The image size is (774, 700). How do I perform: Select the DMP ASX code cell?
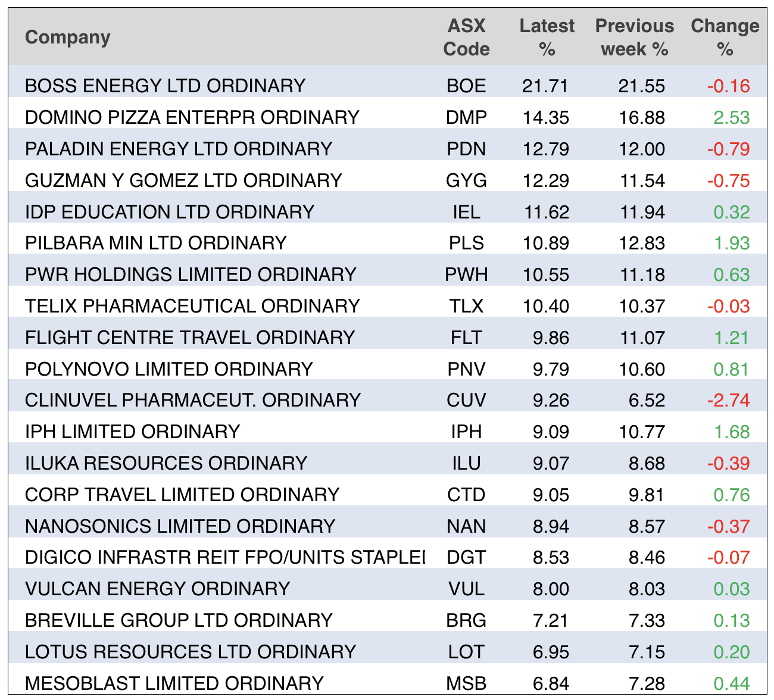click(x=466, y=117)
